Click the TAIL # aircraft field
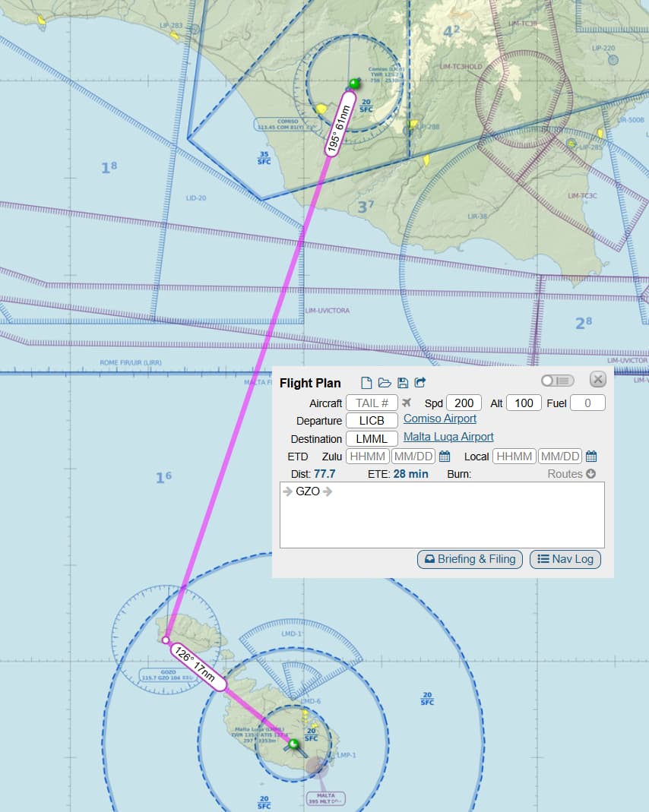This screenshot has height=812, width=649. coord(372,403)
